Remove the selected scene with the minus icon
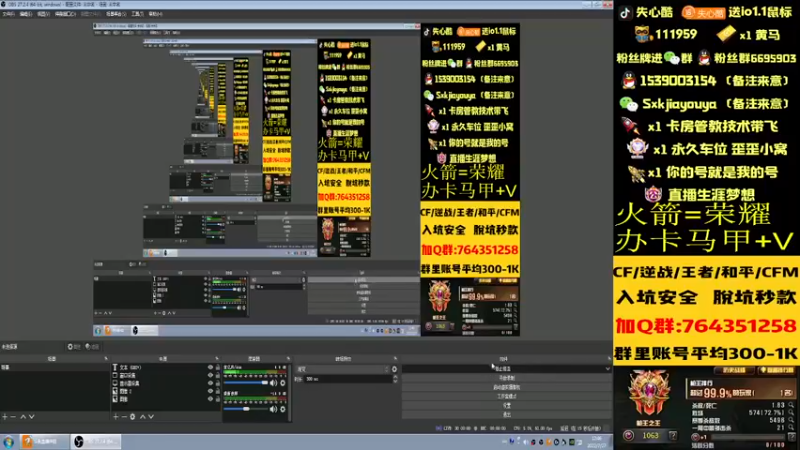This screenshot has height=450, width=800. pos(13,416)
